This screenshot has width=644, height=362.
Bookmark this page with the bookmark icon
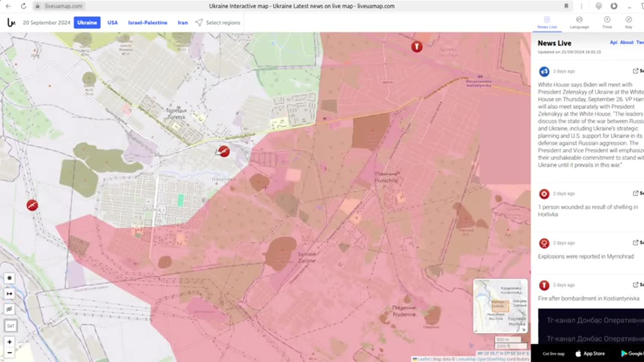tap(566, 6)
